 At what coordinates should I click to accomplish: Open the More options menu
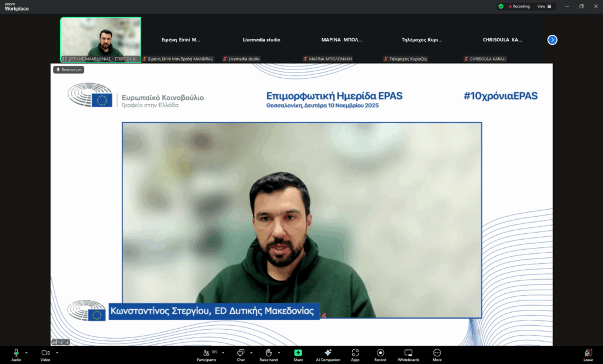(x=437, y=353)
